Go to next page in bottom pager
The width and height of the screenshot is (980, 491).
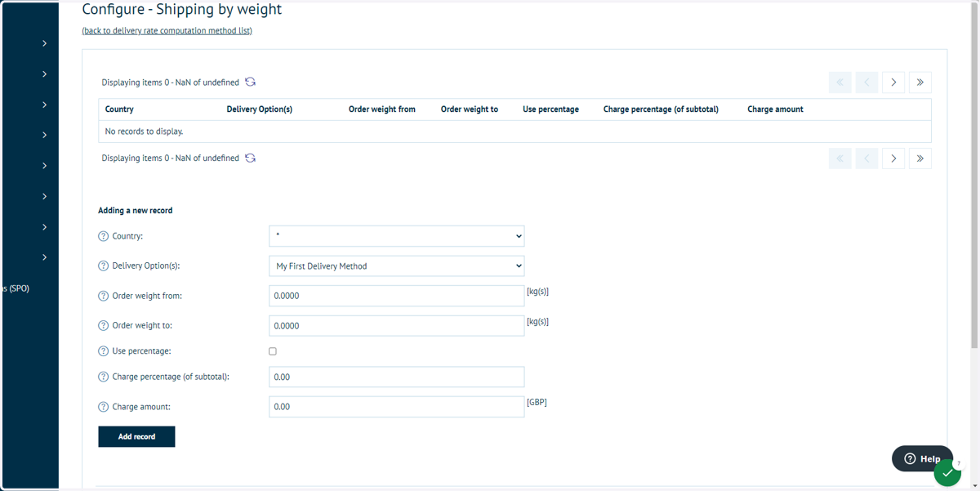(893, 158)
